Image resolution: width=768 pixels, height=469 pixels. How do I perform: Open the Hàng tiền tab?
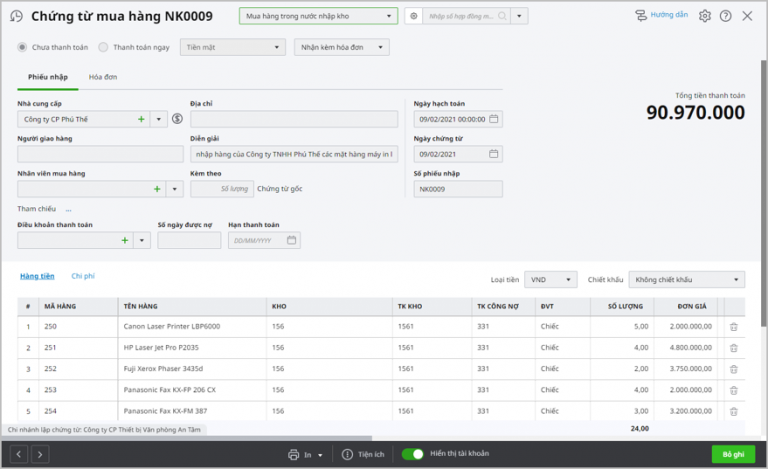[x=37, y=276]
